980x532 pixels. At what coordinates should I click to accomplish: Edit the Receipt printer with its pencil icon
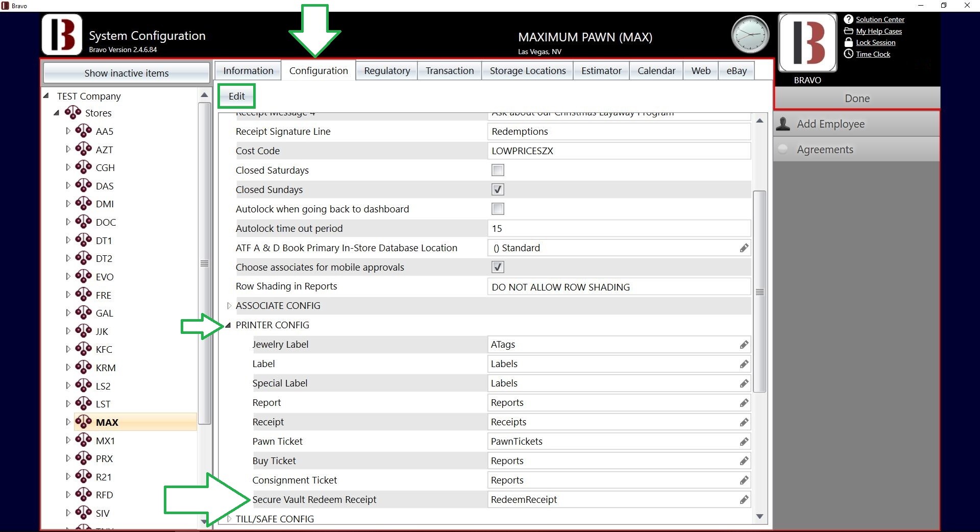pos(744,422)
